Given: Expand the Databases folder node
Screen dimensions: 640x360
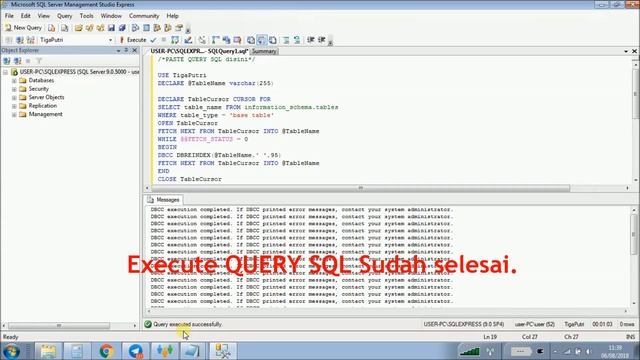Looking at the screenshot, I should pyautogui.click(x=14, y=80).
